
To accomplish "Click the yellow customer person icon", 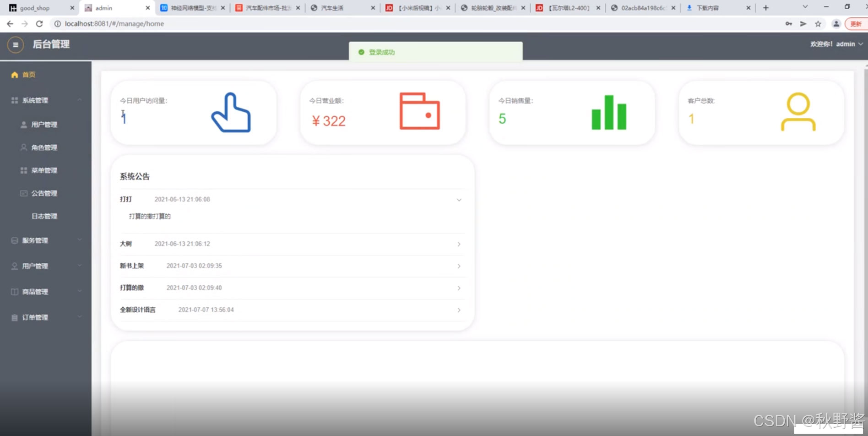I will (798, 112).
